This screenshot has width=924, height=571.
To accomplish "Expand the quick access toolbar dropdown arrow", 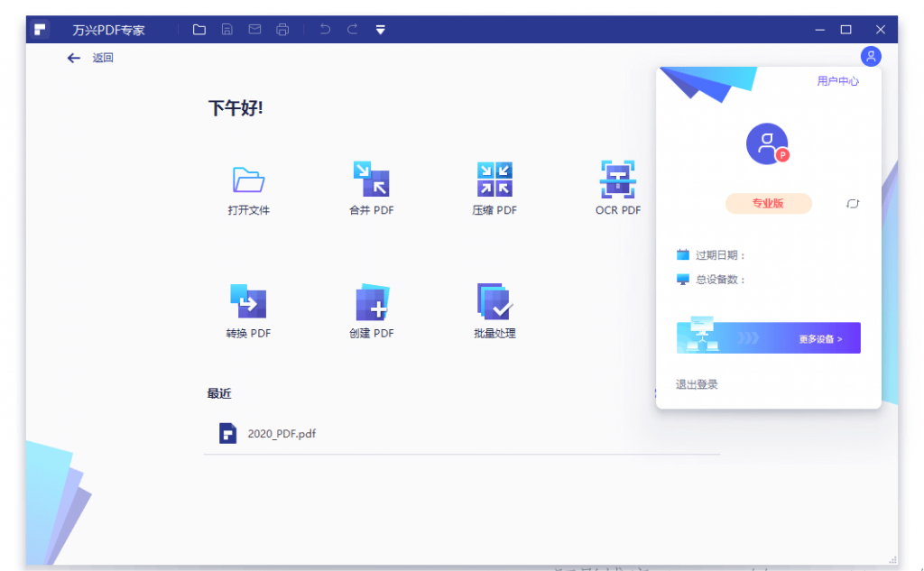I will click(x=381, y=30).
